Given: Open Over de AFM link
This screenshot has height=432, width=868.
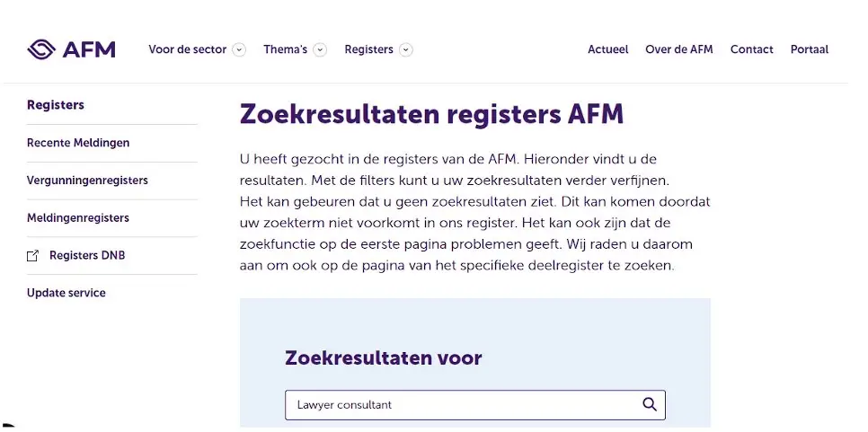Looking at the screenshot, I should pyautogui.click(x=678, y=49).
